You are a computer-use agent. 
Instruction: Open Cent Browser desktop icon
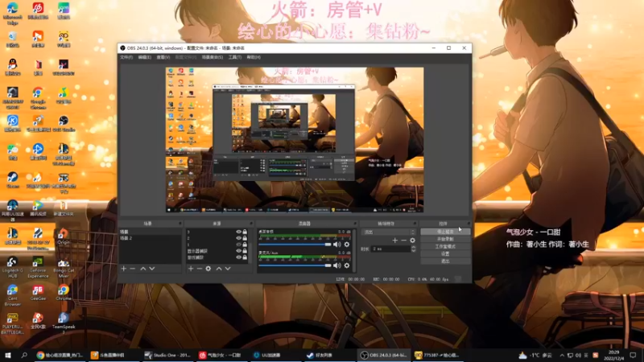12,295
